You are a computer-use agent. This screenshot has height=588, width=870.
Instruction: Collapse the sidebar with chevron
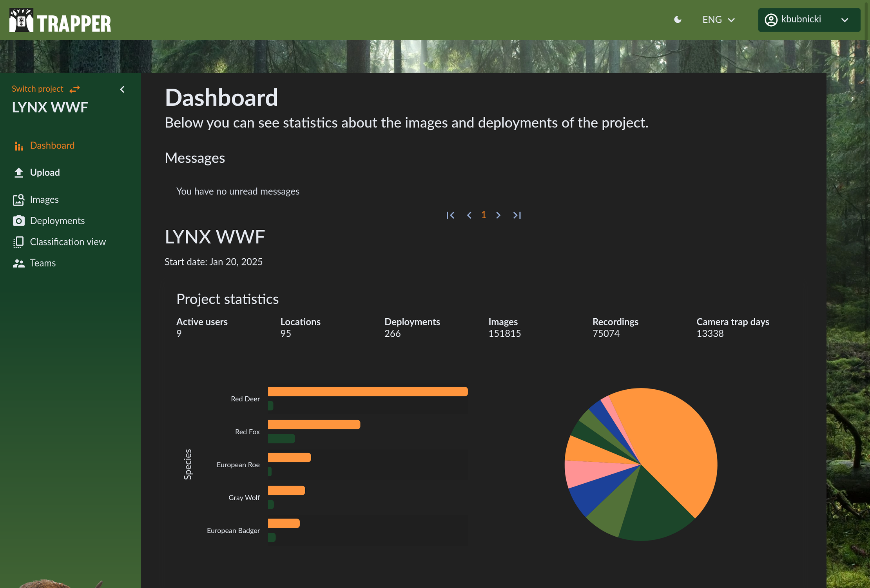(122, 89)
